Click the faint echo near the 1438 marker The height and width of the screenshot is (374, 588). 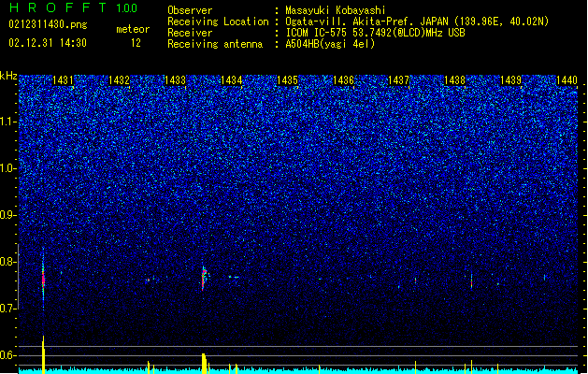click(471, 281)
